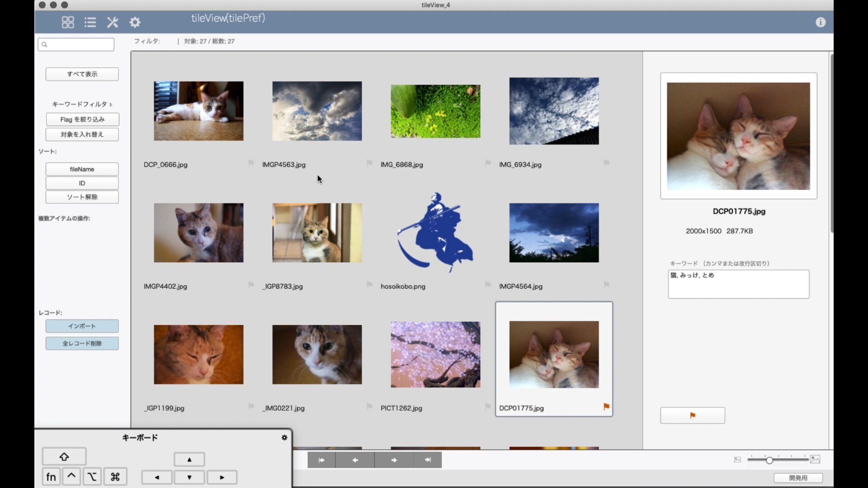Toggle the orange flag on DCP01775.jpg
Screen dimensions: 868x488
coord(606,407)
